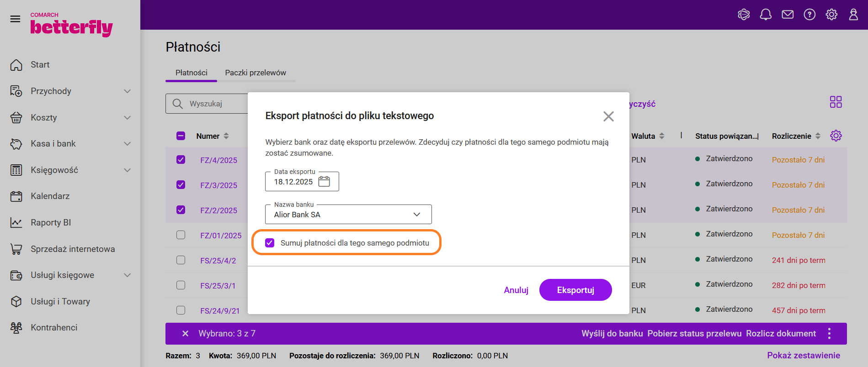Click the notifications bell icon
The width and height of the screenshot is (868, 367).
click(766, 15)
